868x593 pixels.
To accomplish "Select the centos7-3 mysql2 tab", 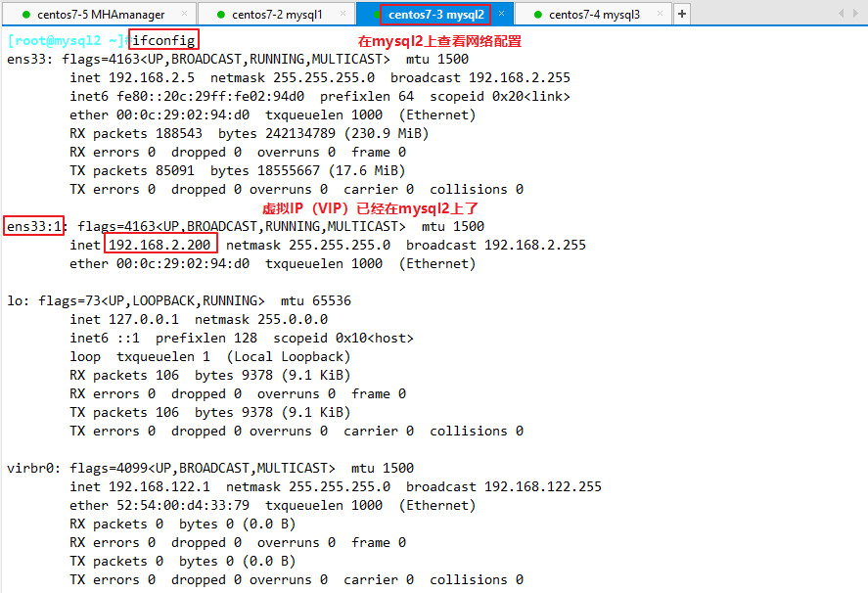I will pos(435,15).
